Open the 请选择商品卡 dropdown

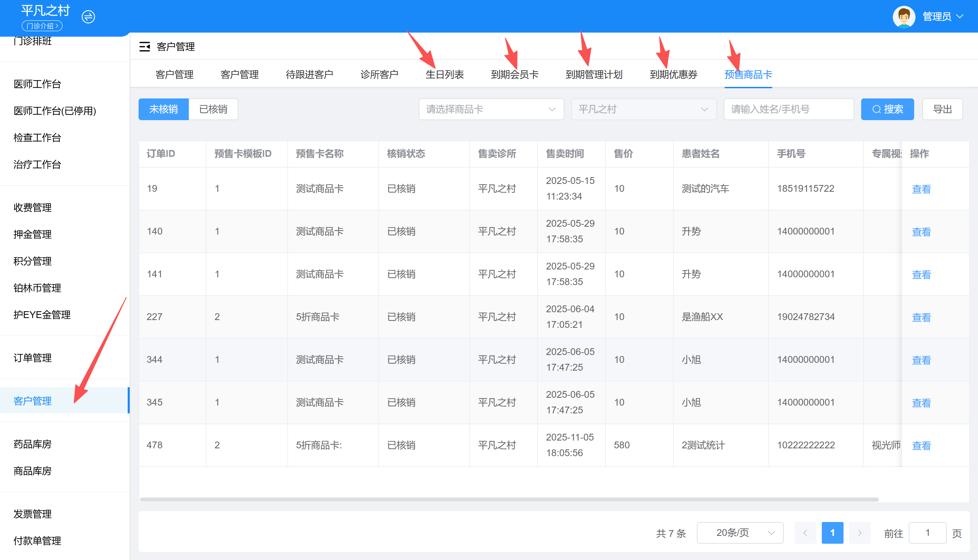coord(491,109)
